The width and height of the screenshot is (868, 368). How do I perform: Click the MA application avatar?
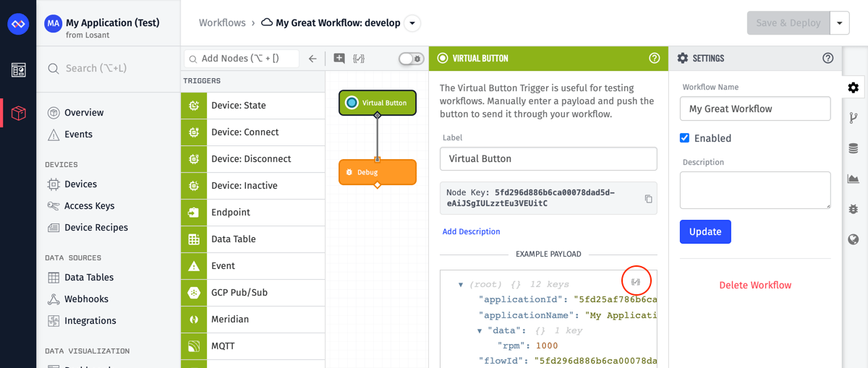click(x=53, y=24)
